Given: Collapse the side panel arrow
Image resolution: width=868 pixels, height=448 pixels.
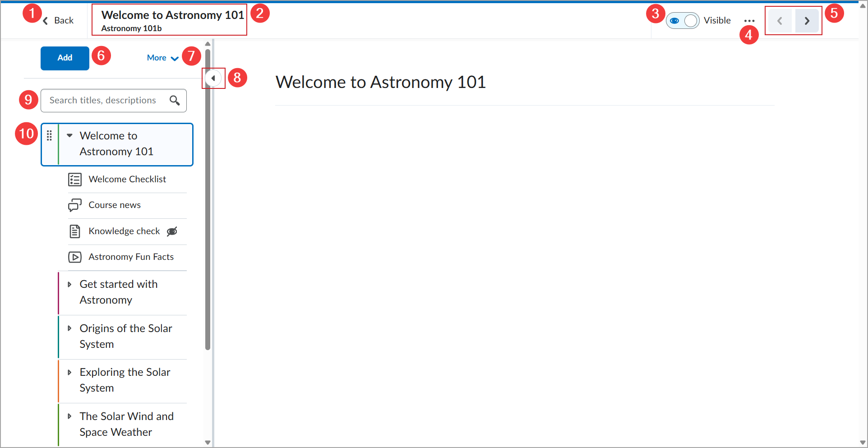Looking at the screenshot, I should pos(213,78).
